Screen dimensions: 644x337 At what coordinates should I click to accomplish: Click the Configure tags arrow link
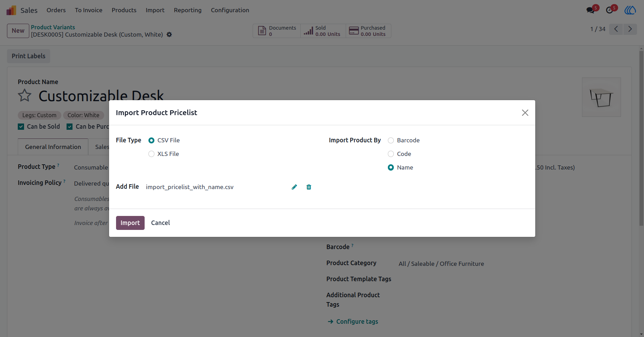click(x=353, y=322)
